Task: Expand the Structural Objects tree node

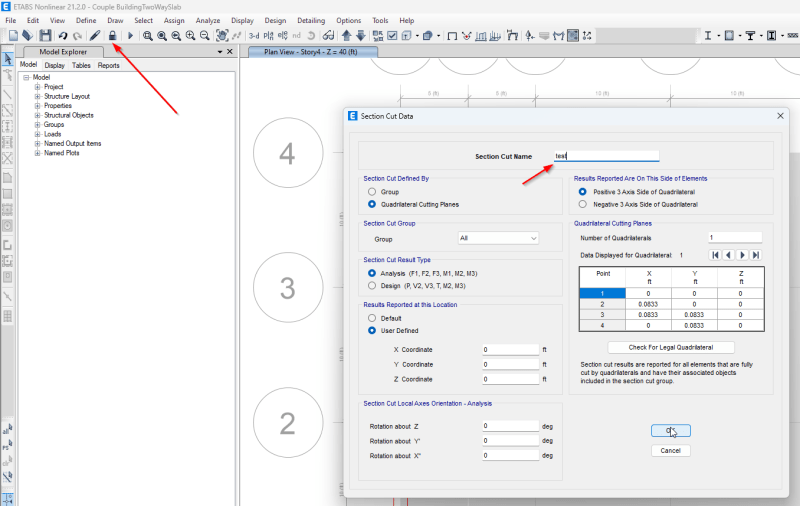Action: pyautogui.click(x=37, y=115)
